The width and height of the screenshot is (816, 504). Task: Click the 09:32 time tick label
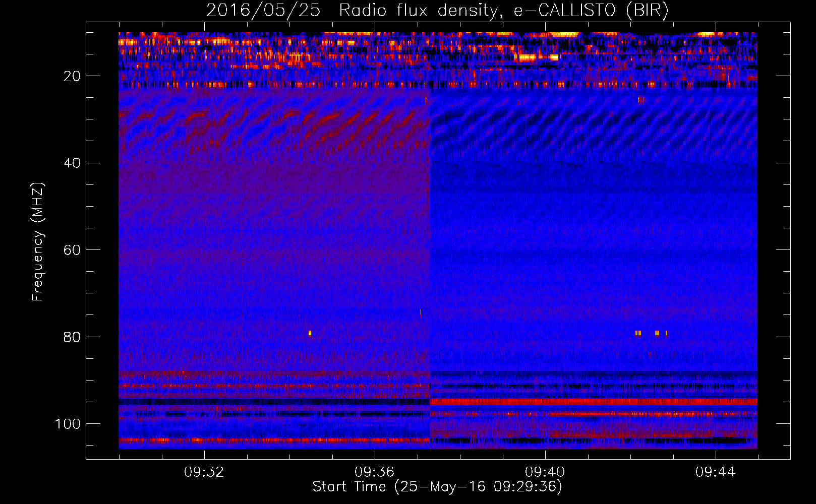click(204, 472)
